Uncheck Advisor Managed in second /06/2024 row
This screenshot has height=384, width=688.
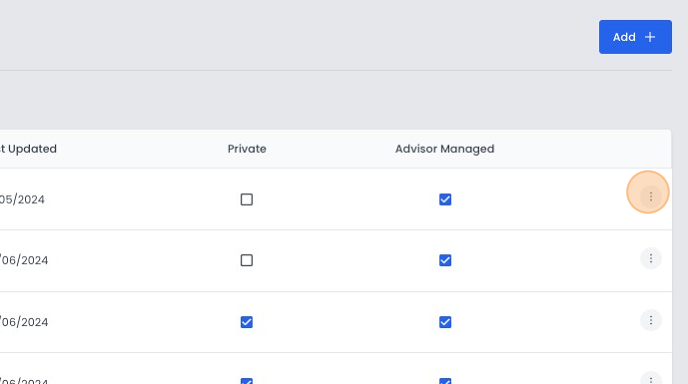click(x=445, y=322)
